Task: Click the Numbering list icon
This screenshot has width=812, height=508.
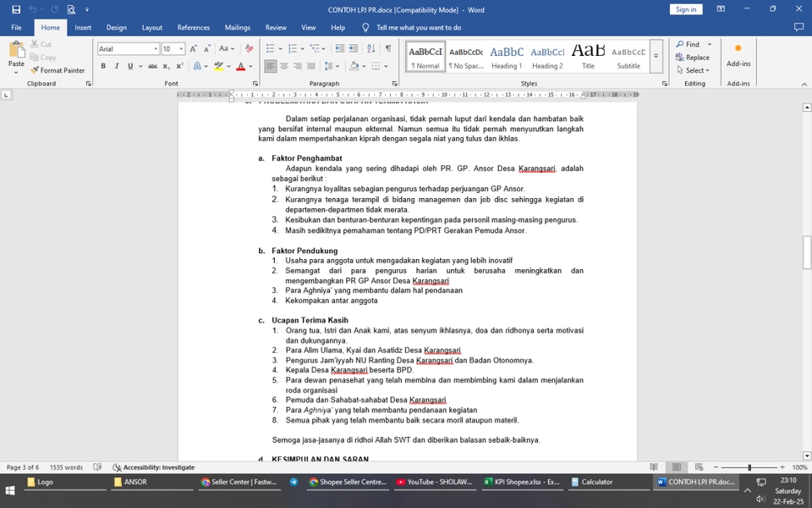Action: point(293,49)
